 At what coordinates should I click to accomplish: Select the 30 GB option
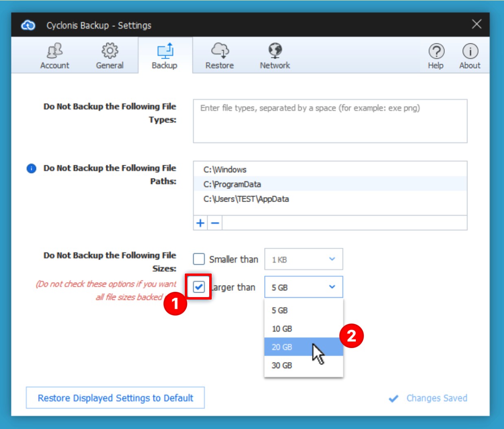(x=282, y=366)
